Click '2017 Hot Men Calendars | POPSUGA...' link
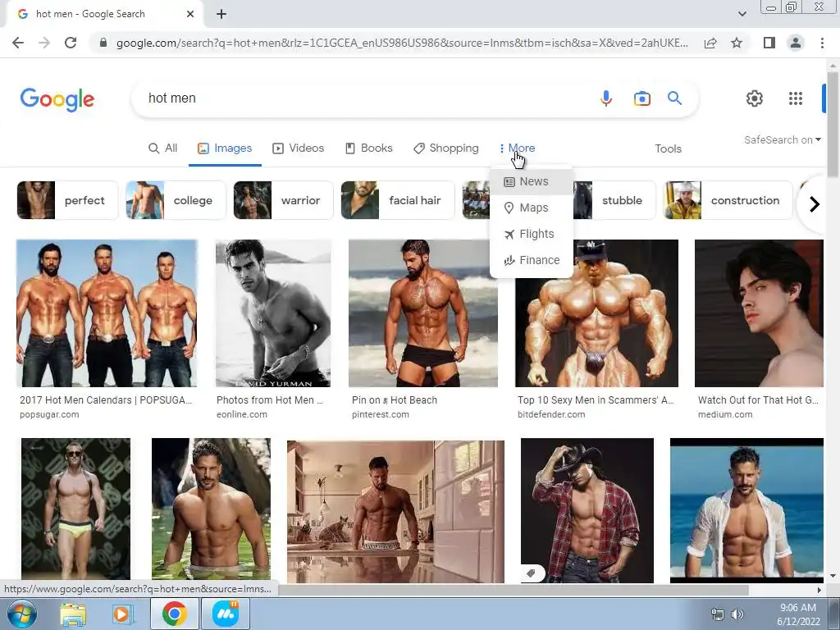 coord(106,400)
